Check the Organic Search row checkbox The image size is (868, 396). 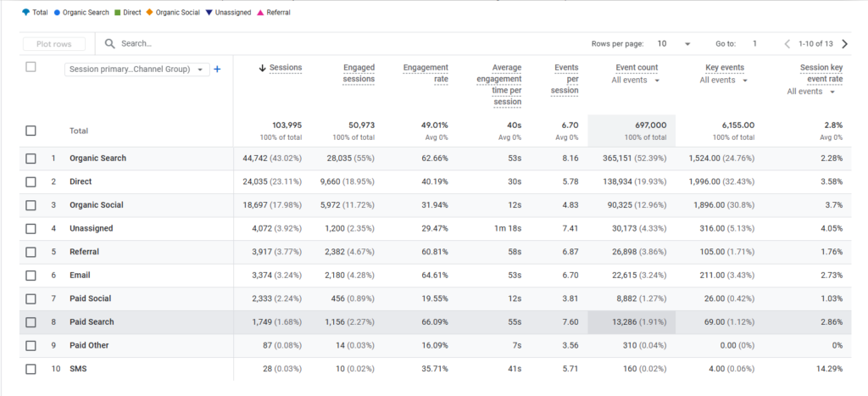click(31, 158)
